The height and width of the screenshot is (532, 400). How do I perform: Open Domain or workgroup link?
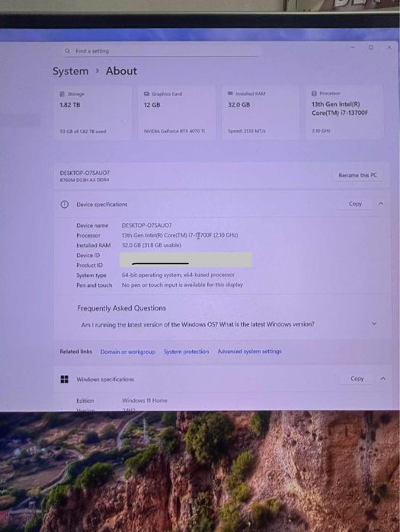pos(128,352)
